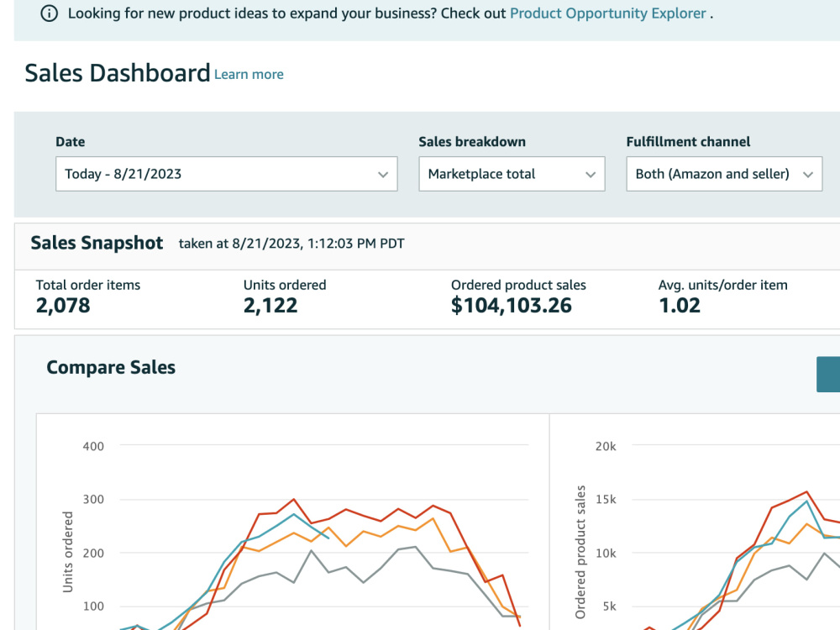Open the Product Opportunity Explorer link
The image size is (840, 630).
pyautogui.click(x=607, y=13)
